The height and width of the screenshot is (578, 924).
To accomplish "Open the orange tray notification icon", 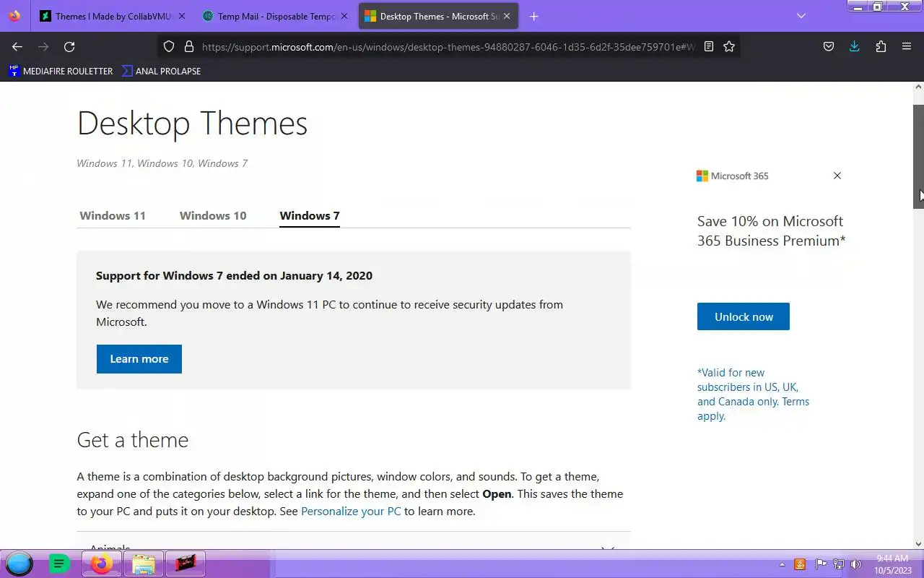I will [800, 564].
